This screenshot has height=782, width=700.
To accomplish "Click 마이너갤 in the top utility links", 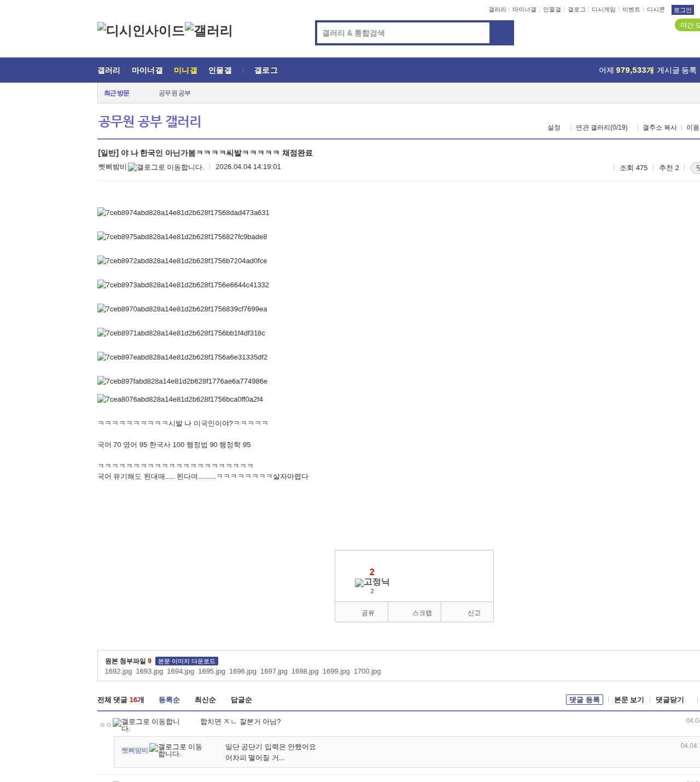I will [524, 10].
